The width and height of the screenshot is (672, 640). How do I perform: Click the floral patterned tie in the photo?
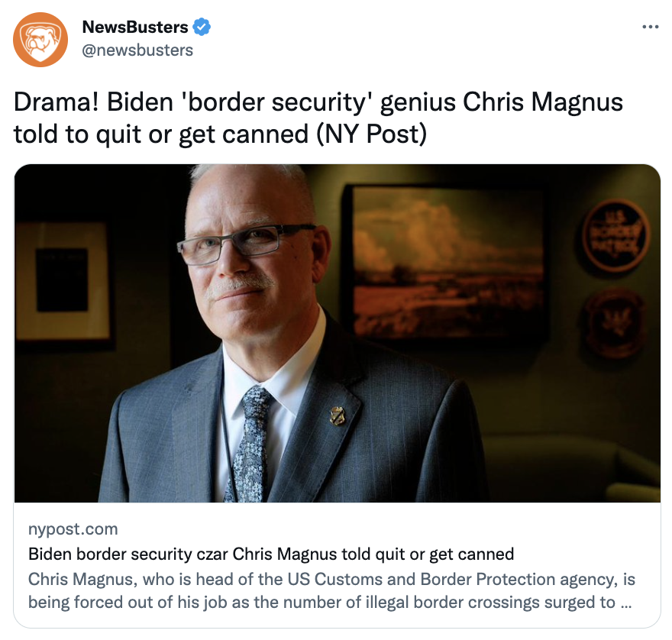point(251,444)
